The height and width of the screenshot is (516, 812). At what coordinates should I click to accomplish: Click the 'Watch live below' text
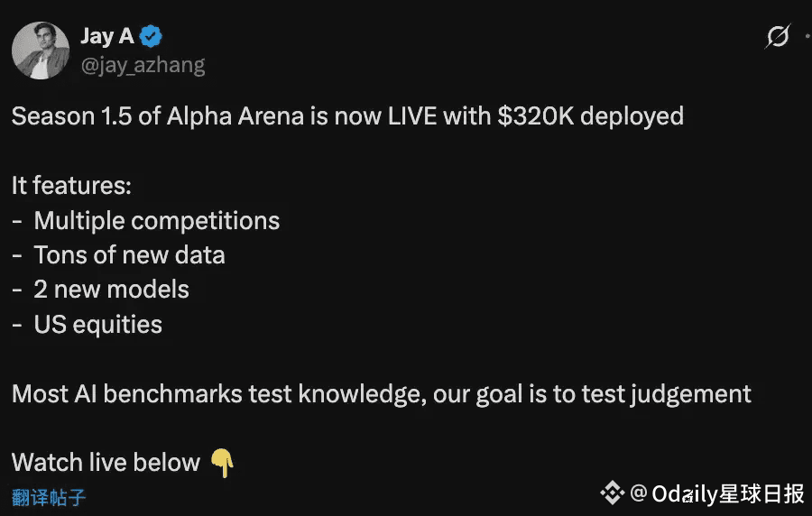click(106, 463)
